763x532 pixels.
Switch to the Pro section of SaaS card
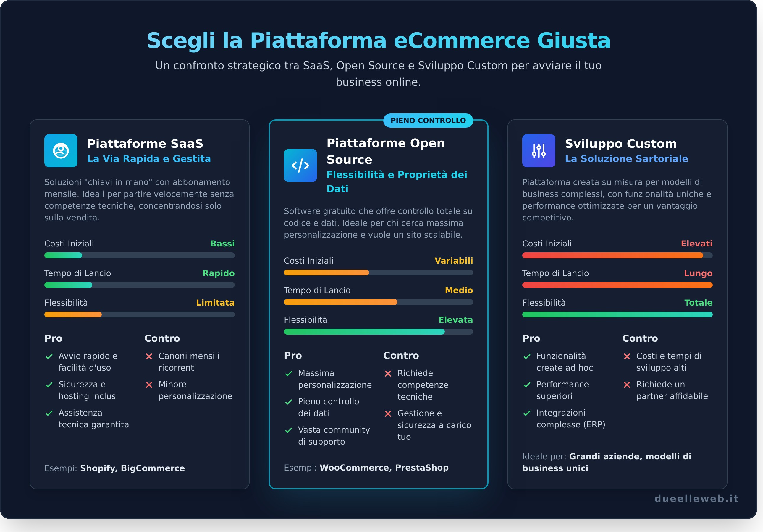[53, 338]
